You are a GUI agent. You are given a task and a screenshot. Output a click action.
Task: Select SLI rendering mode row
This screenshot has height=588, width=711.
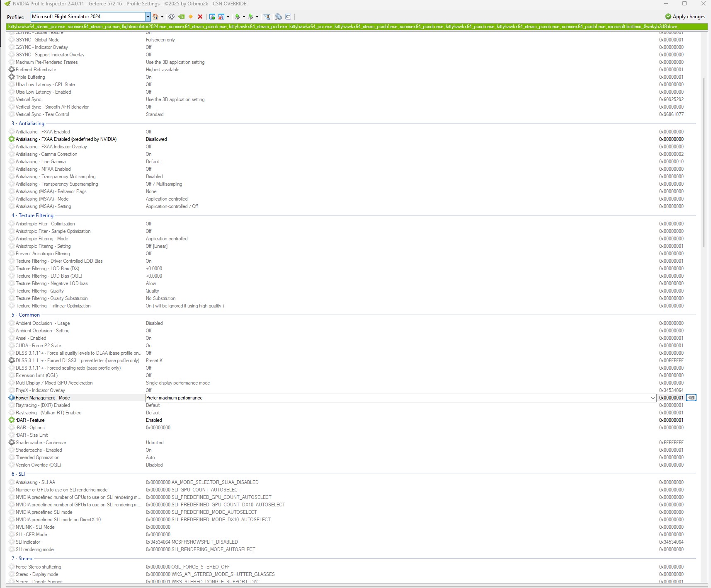pyautogui.click(x=352, y=549)
